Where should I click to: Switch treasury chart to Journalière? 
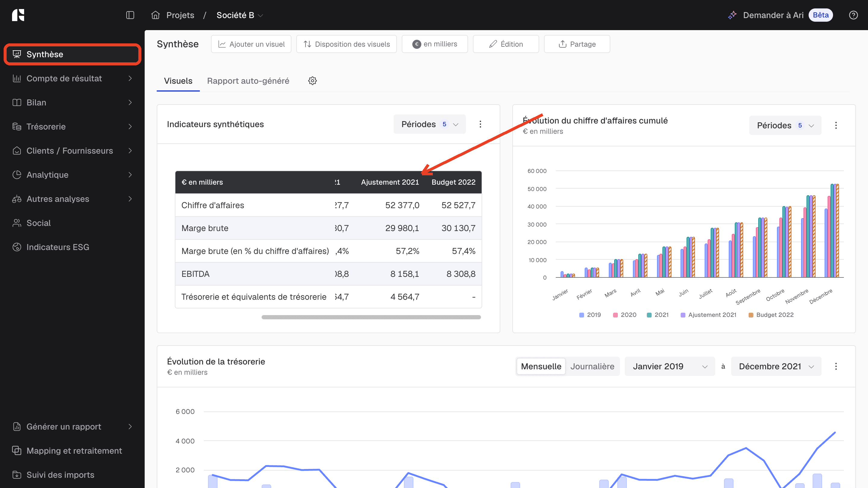click(592, 366)
